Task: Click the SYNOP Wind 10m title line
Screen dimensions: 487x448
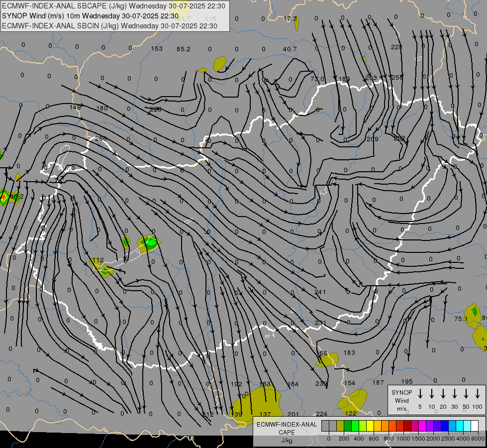Action: 91,16
